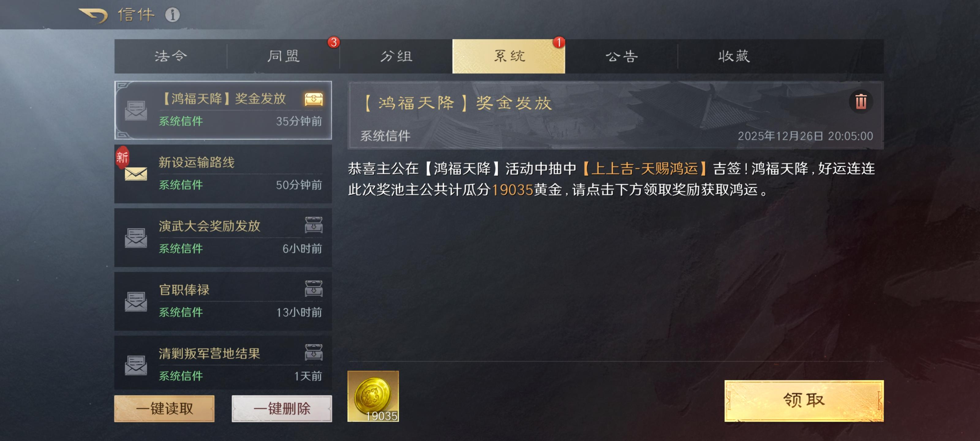The image size is (980, 441).
Task: Click the gold coin reward icon
Action: (373, 396)
